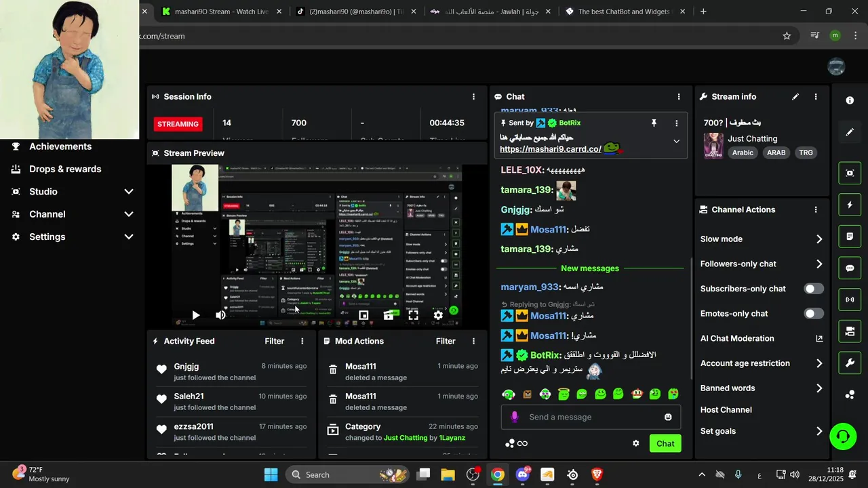Open Banned words options arrow
Screen dimensions: 868x488
coord(819,388)
